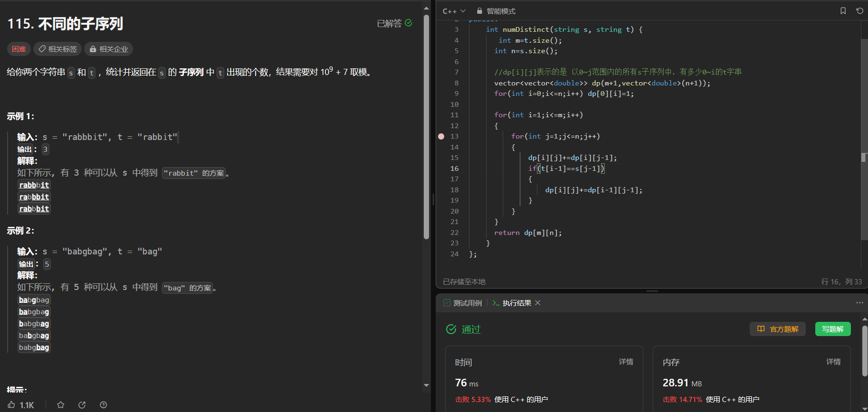Switch to the 测试用例 tab

click(x=462, y=303)
